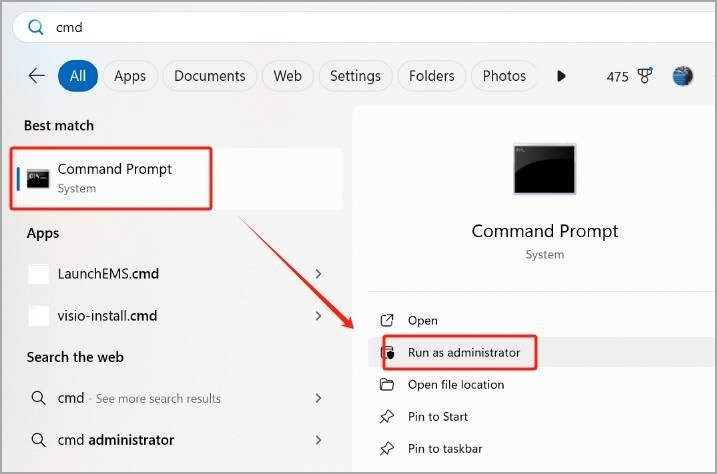Click large Command Prompt preview thumbnail
The height and width of the screenshot is (474, 717).
point(544,169)
